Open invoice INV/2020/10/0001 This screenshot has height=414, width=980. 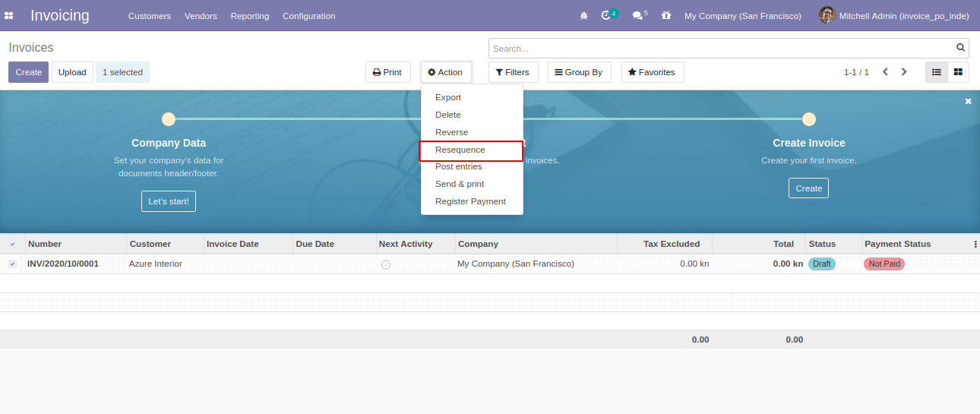click(x=63, y=264)
